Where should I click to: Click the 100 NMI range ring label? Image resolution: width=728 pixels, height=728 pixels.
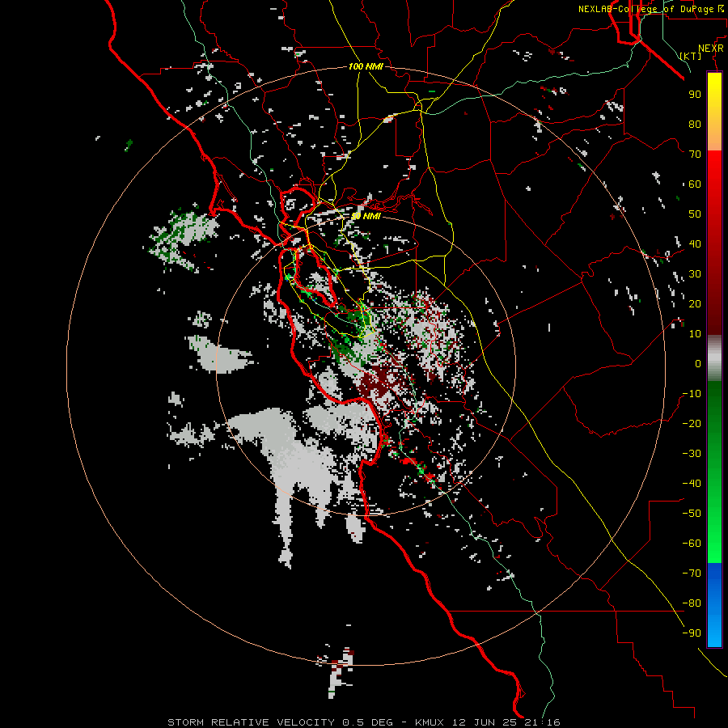point(366,66)
